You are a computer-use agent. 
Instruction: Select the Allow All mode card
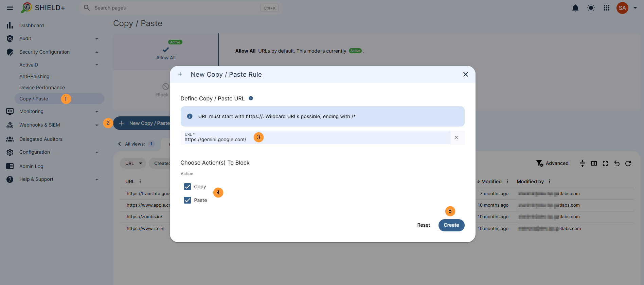click(x=166, y=52)
